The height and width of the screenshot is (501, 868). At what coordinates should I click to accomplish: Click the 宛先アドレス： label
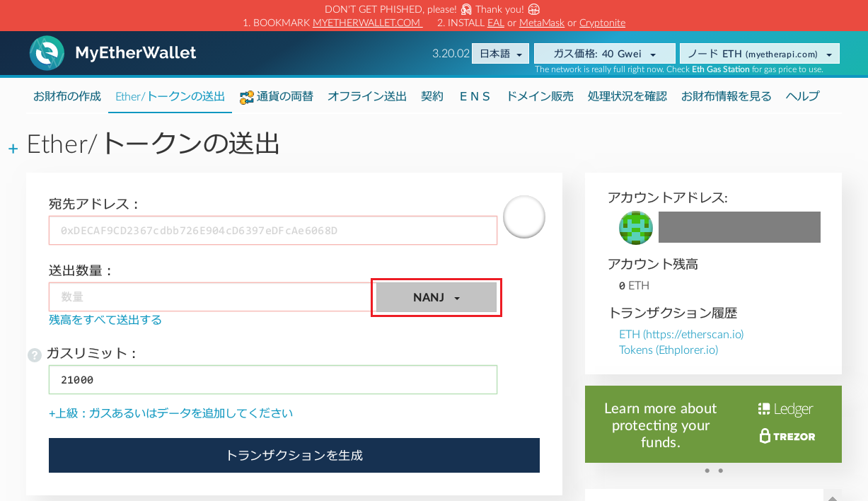pyautogui.click(x=94, y=204)
